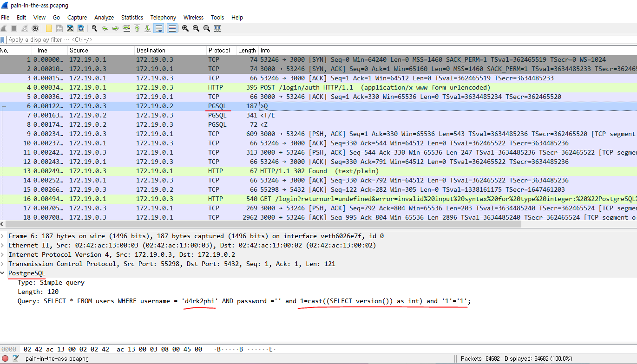This screenshot has width=637, height=364.
Task: Focus the display filter input field
Action: (x=321, y=40)
